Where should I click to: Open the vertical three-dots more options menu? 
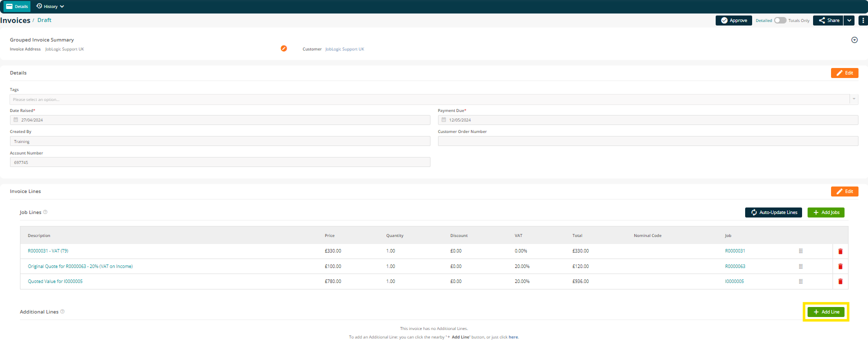click(x=863, y=20)
